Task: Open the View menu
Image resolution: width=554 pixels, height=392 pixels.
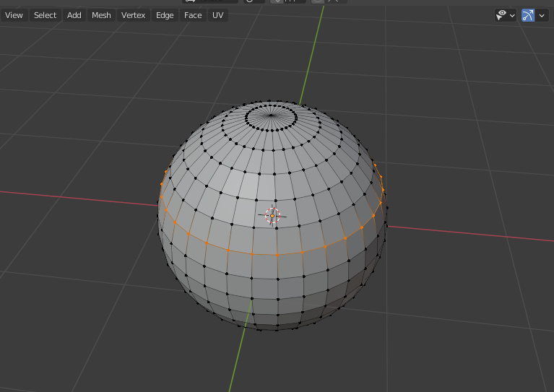Action: [x=14, y=15]
